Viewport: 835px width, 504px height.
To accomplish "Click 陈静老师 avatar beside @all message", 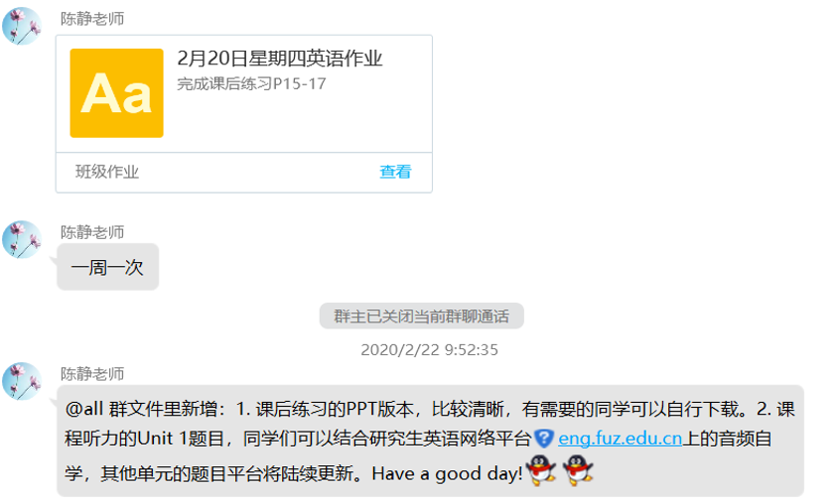I will (22, 381).
